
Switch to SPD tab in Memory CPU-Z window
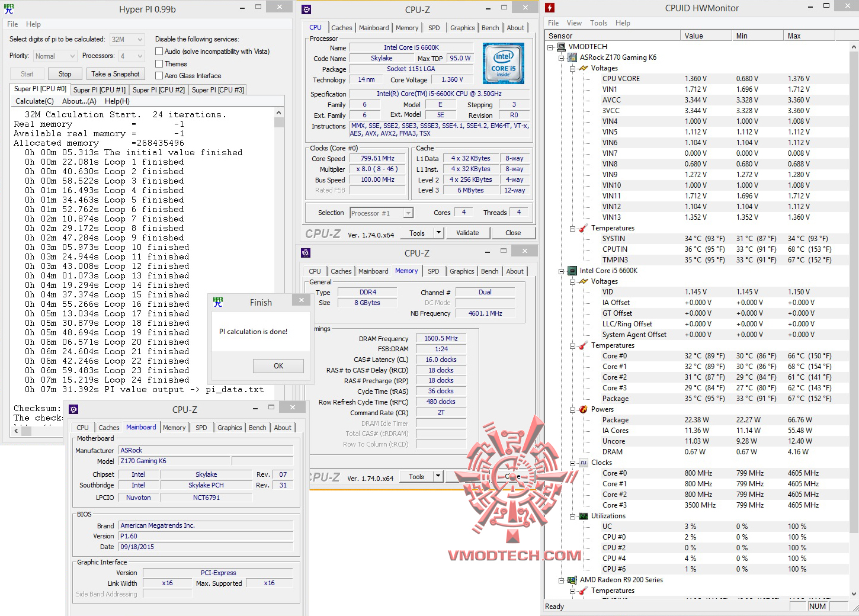[x=434, y=271]
